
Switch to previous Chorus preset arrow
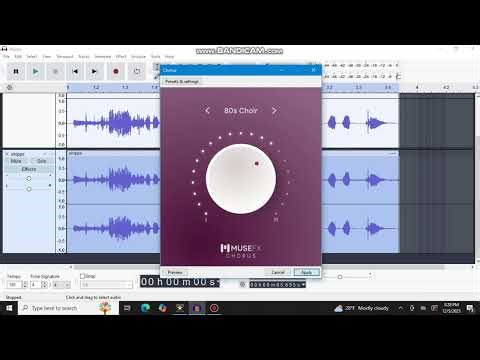[207, 110]
